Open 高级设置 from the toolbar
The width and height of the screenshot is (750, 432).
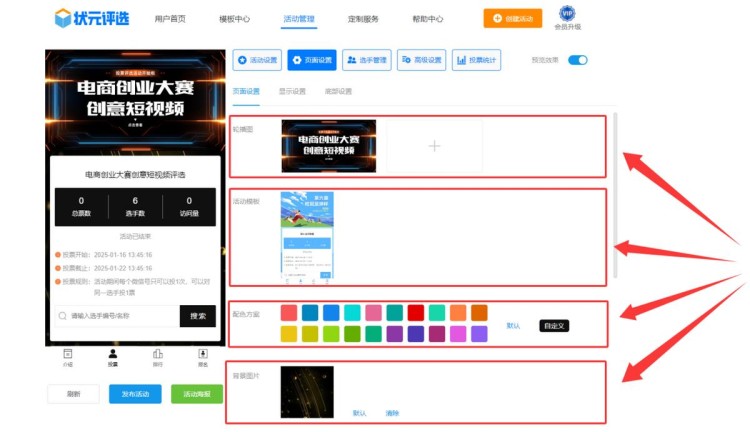point(421,60)
